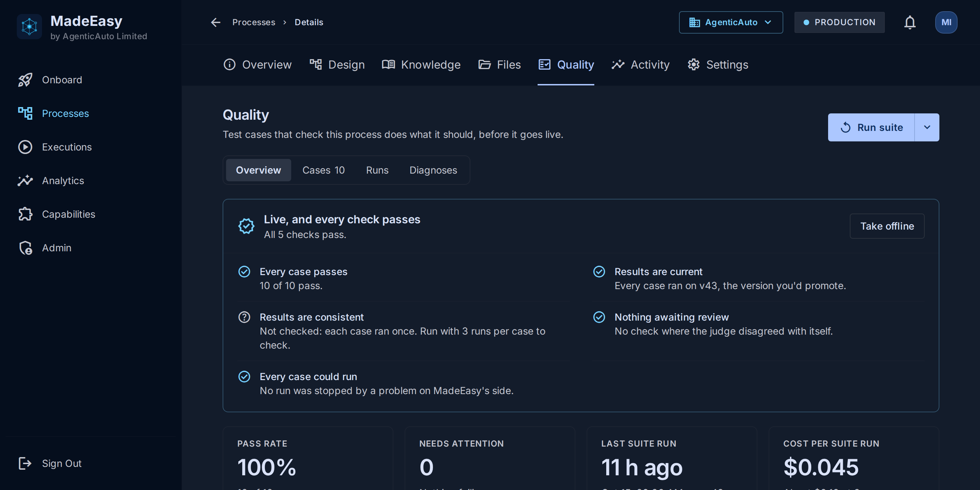Open Capabilities via its puzzle icon
Image resolution: width=980 pixels, height=490 pixels.
(x=25, y=214)
